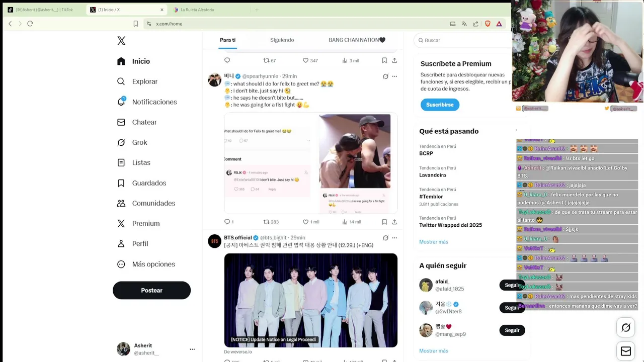Open the Brave shields lion icon
The height and width of the screenshot is (362, 644).
click(488, 24)
